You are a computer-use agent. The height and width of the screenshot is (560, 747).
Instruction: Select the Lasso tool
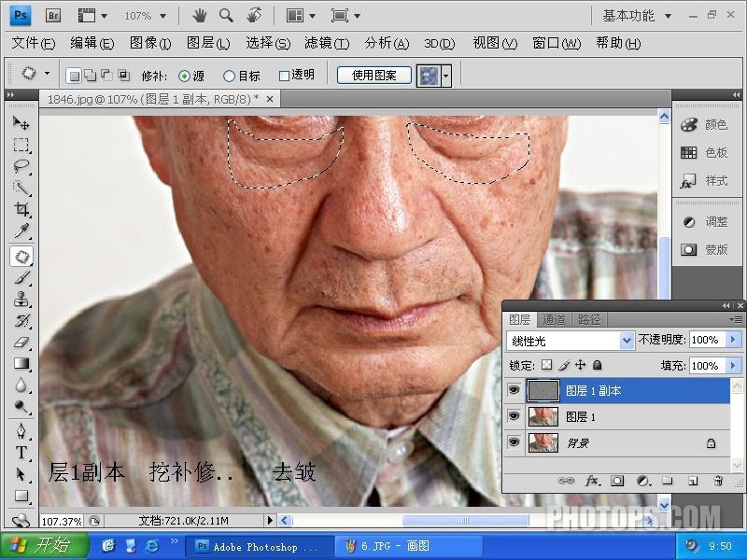pyautogui.click(x=21, y=166)
